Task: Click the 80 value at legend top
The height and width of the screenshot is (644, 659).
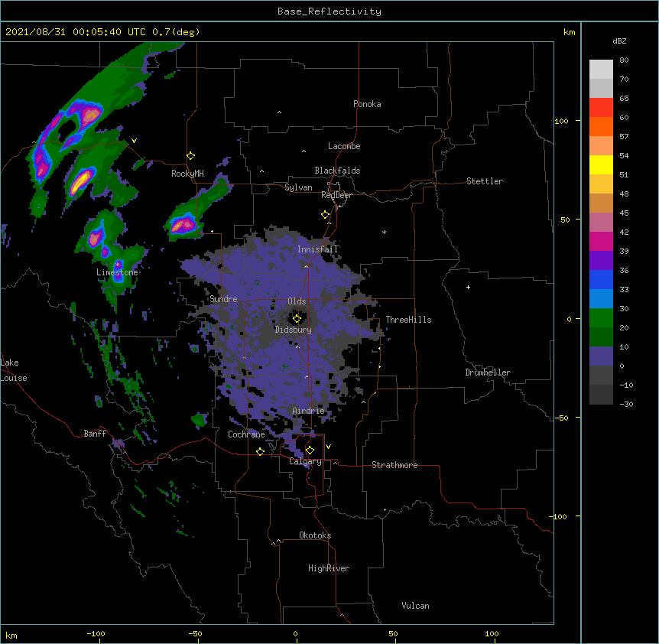Action: 624,60
